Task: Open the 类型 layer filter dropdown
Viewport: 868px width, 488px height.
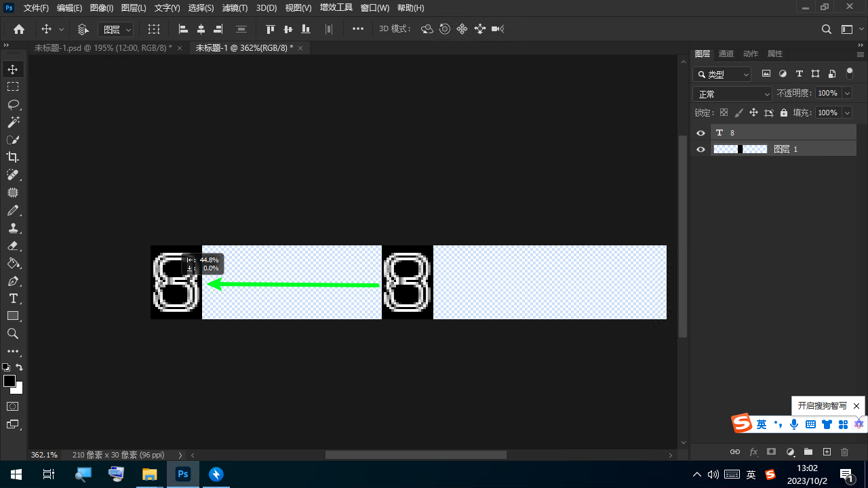Action: point(723,75)
